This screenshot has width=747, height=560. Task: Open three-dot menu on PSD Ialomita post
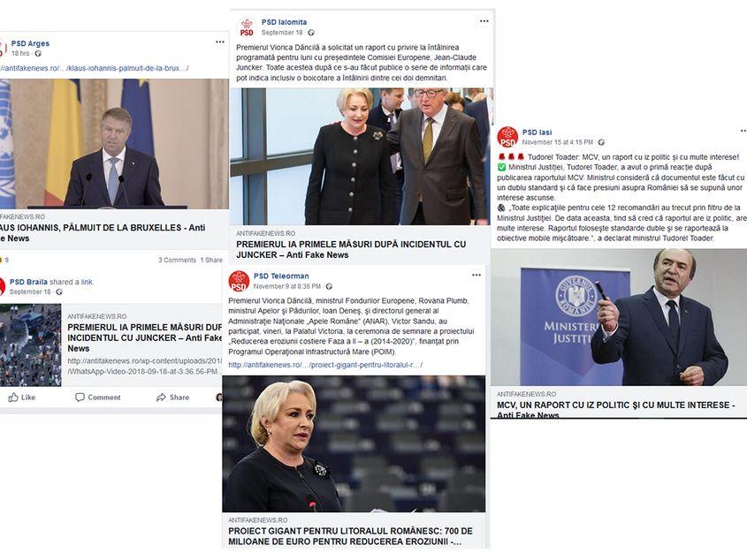pos(484,21)
